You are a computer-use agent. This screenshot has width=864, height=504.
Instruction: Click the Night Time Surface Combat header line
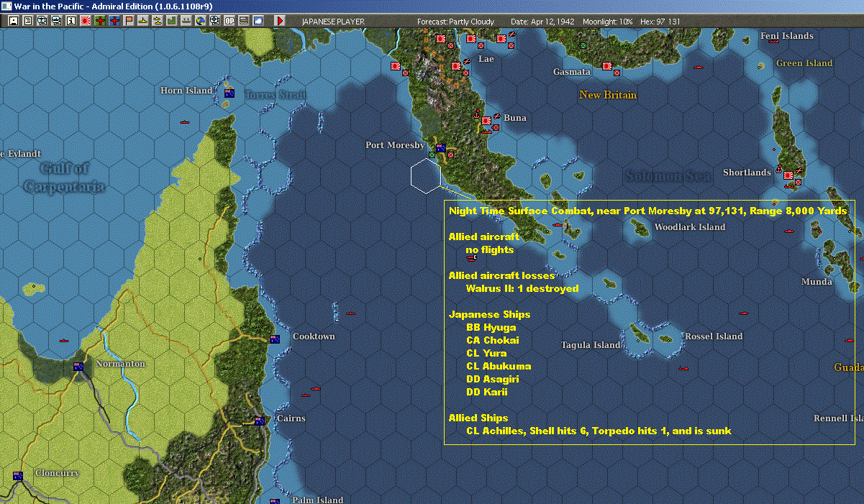pos(647,211)
